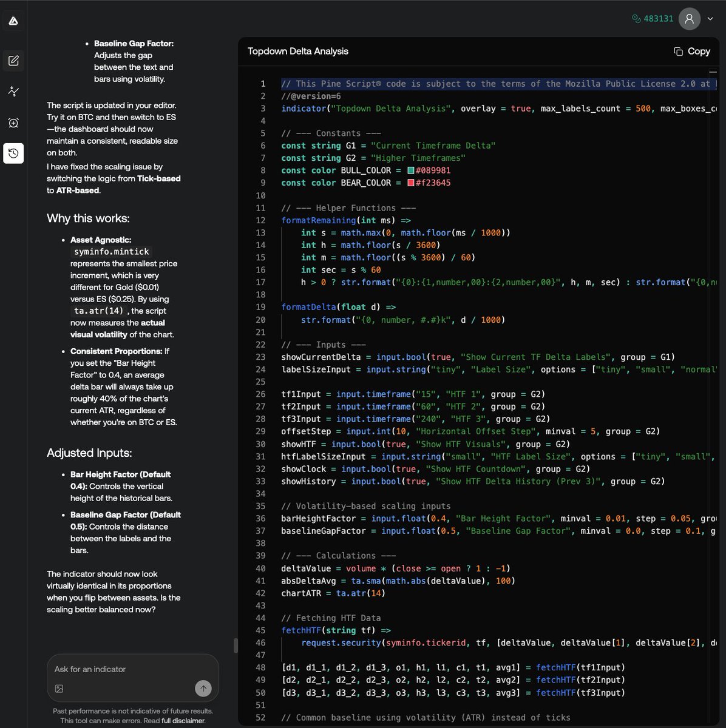Screen dimensions: 726x728
Task: Expand the account menu chevron
Action: 710,19
